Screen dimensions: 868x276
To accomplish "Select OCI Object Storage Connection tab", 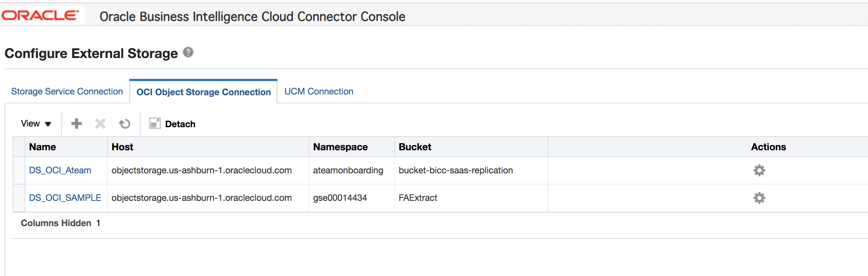I will 203,92.
